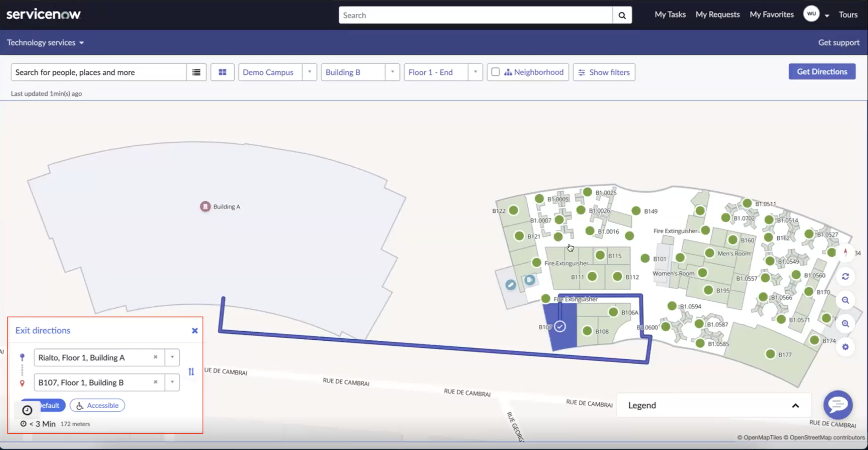This screenshot has width=868, height=450.
Task: Open the list view icon next to people search
Action: pyautogui.click(x=196, y=72)
